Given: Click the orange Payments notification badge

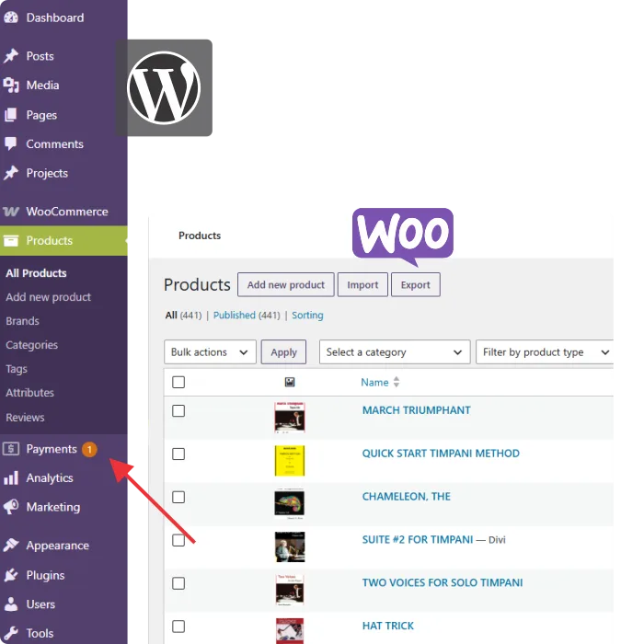Looking at the screenshot, I should coord(89,449).
